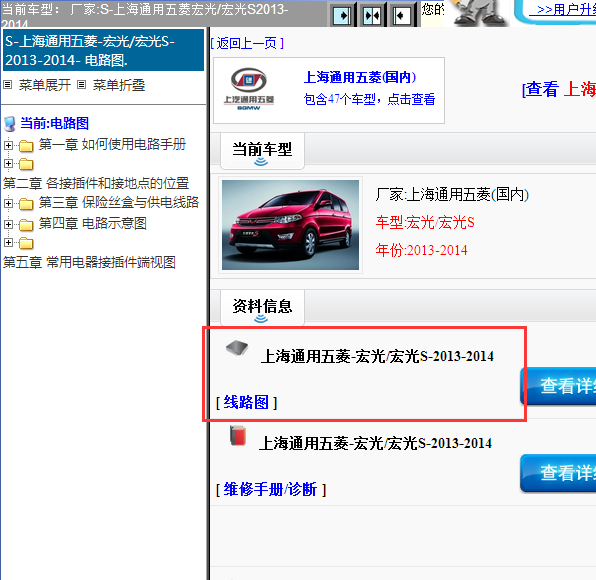The width and height of the screenshot is (596, 580).
Task: Go back via 返回上一页 link
Action: (x=247, y=43)
